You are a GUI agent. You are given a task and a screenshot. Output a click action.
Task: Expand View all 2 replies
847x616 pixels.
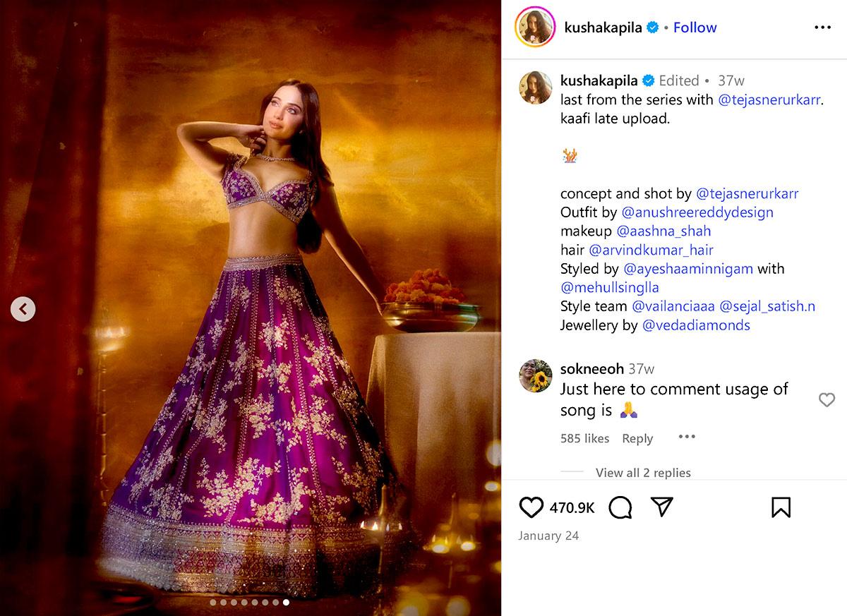[643, 473]
